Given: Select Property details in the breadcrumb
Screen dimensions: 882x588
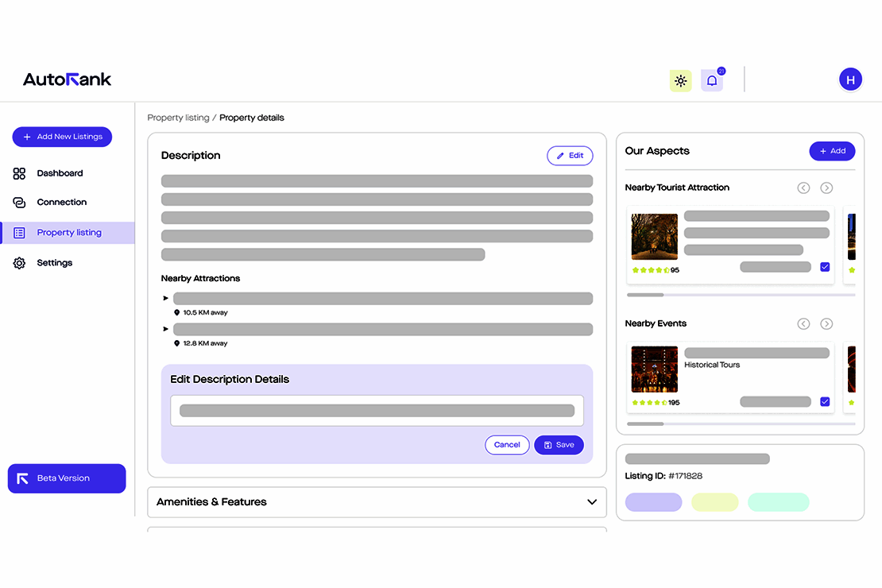Looking at the screenshot, I should [251, 117].
